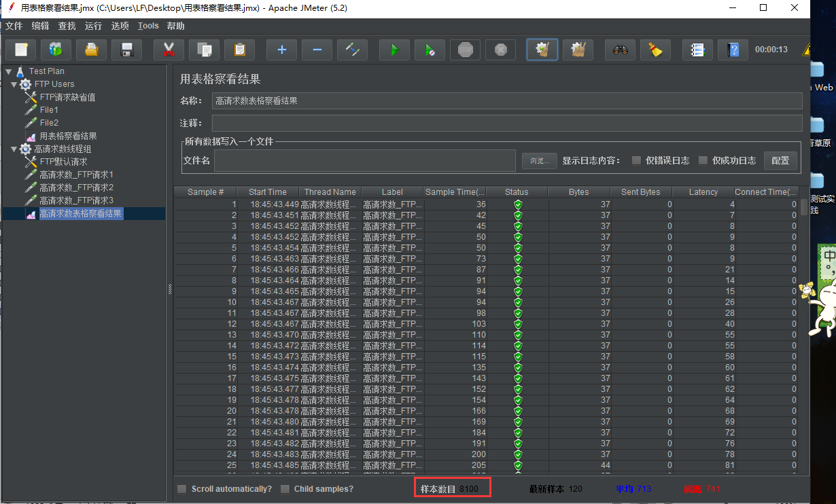Select File1 sampler in tree

tap(49, 110)
